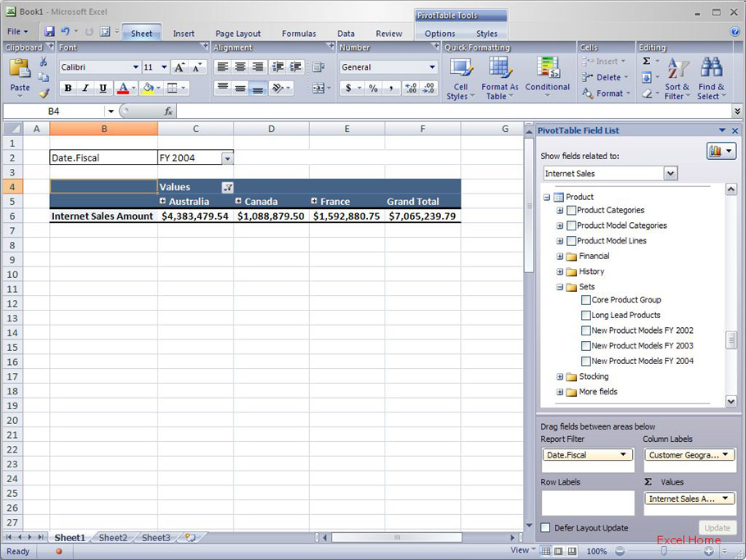Screen dimensions: 746x560
Task: Toggle Bold formatting
Action: click(x=68, y=88)
